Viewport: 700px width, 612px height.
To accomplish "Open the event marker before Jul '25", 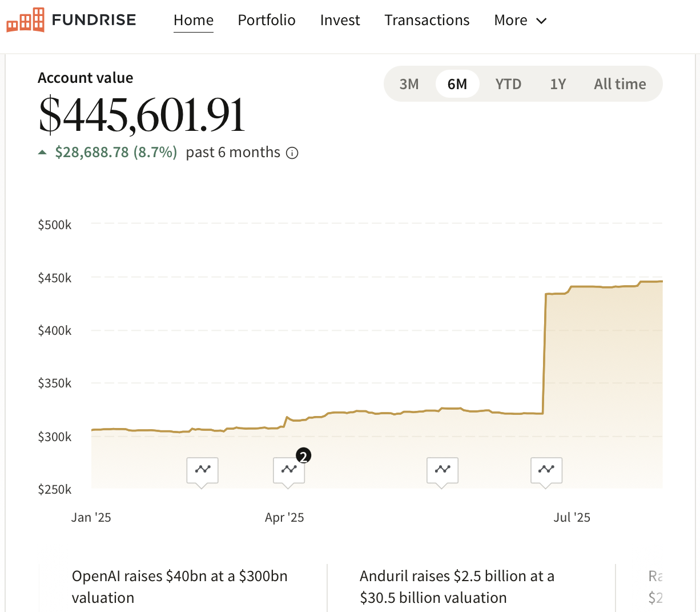I will pyautogui.click(x=546, y=470).
